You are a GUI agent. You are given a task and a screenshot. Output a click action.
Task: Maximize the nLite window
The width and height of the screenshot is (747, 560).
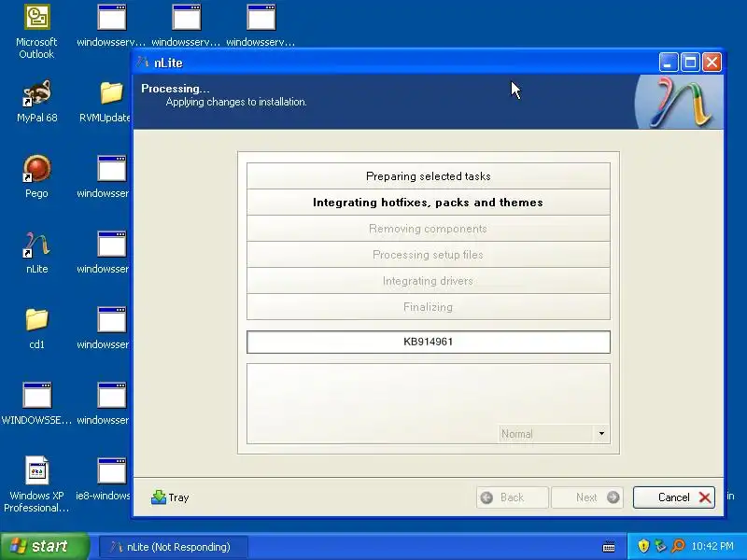click(x=690, y=63)
